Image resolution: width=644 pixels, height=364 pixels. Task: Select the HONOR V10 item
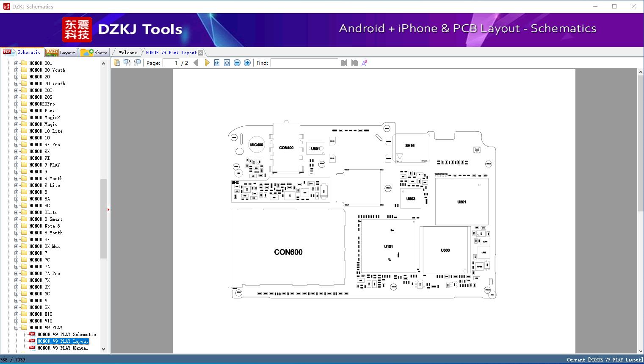point(41,321)
